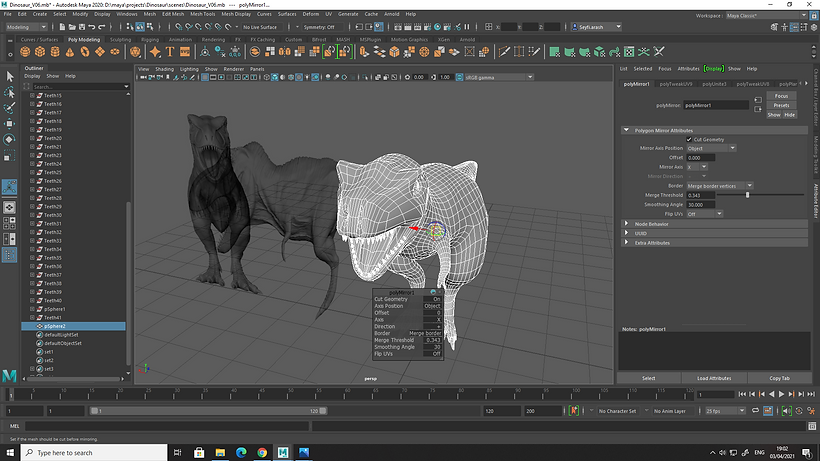
Task: Toggle the Cut Geometry checkbox
Action: (689, 140)
